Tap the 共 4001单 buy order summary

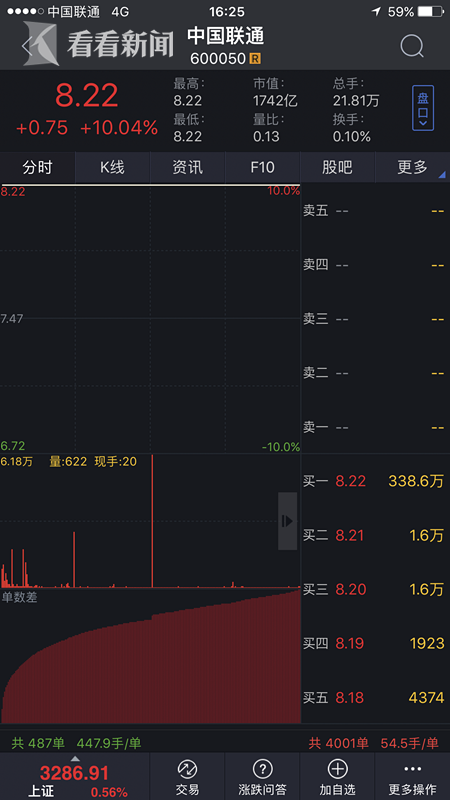(338, 743)
